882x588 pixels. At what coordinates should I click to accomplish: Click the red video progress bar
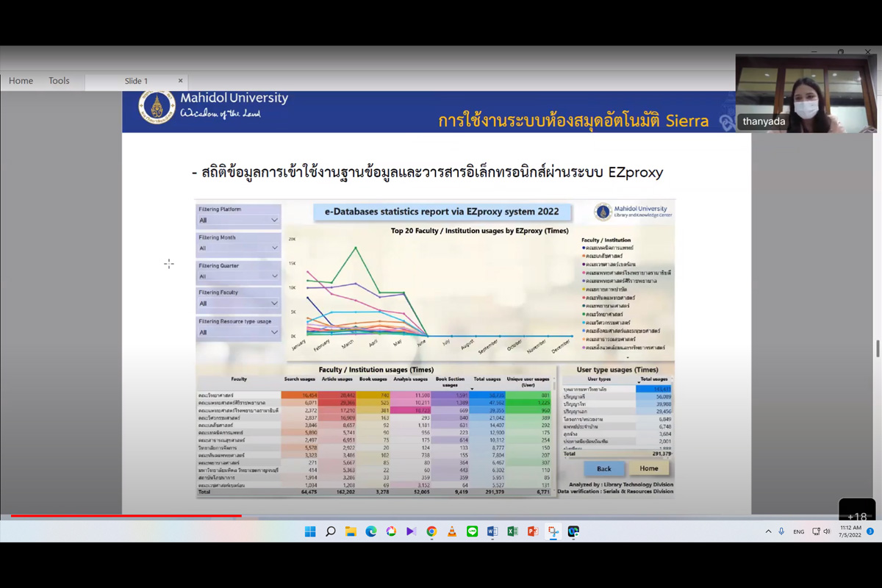point(125,516)
